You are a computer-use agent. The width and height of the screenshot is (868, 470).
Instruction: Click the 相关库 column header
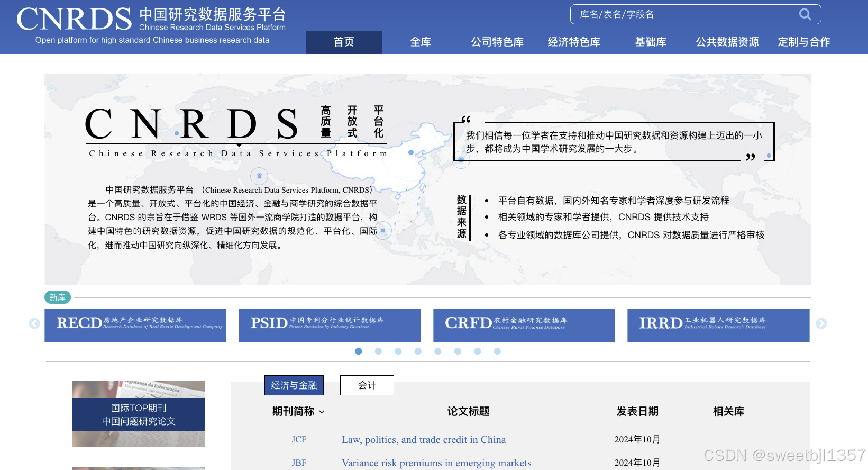click(728, 411)
